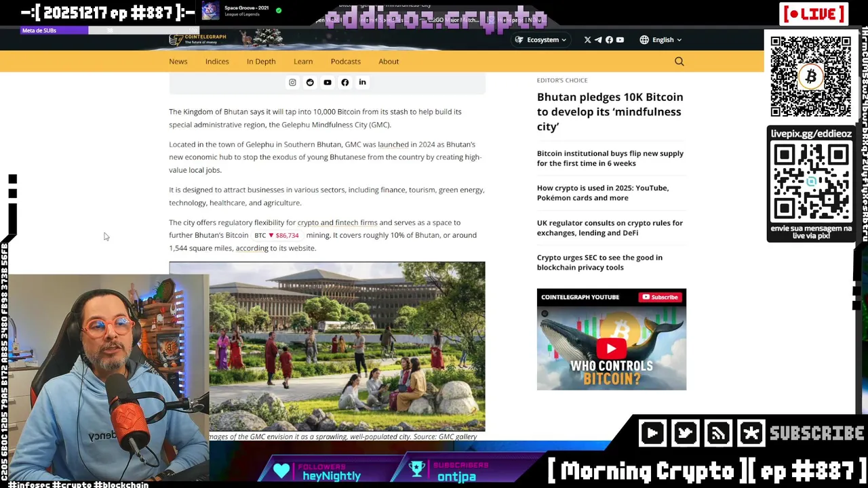Click the Facebook icon under article
868x488 pixels.
[x=344, y=83]
